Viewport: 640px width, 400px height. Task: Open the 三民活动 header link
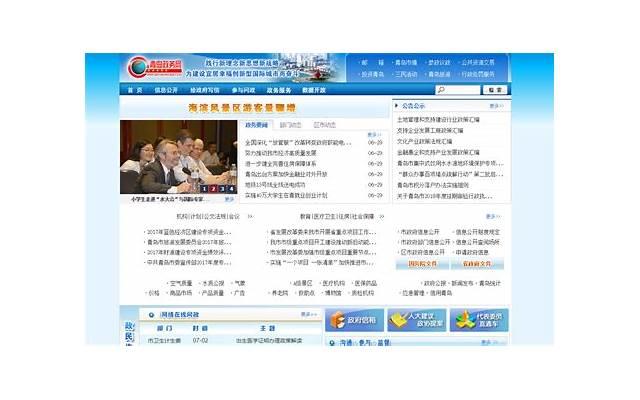[406, 74]
